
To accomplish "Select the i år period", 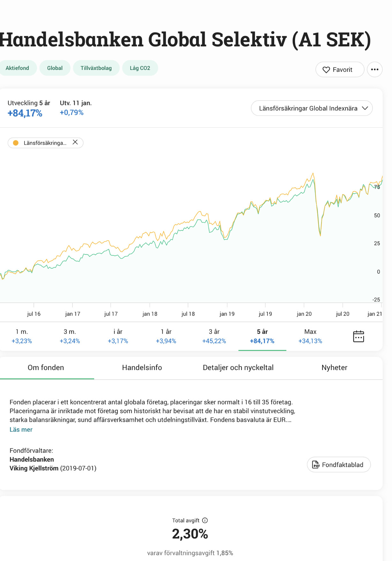I will pos(118,336).
